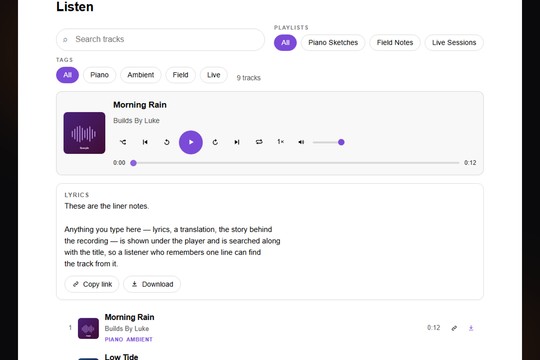
Task: Skip to previous track
Action: tap(145, 142)
